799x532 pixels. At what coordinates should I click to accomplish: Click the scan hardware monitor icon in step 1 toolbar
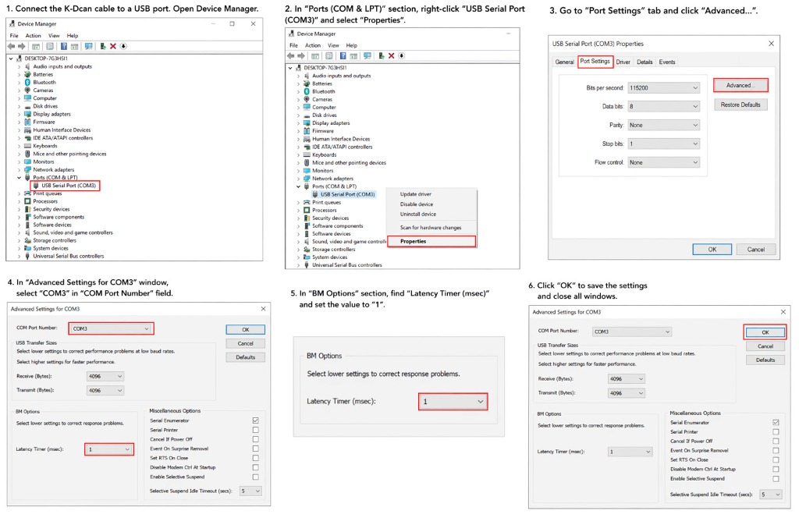pos(89,46)
